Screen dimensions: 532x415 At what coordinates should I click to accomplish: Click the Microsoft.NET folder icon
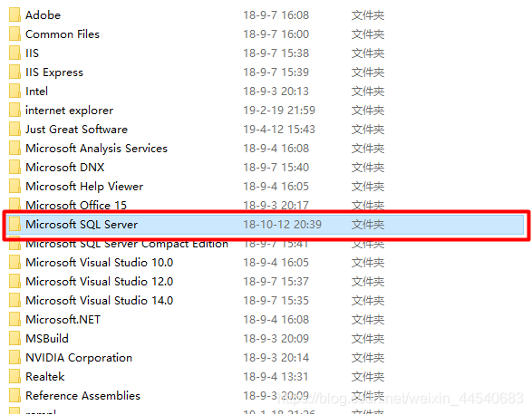[x=15, y=319]
